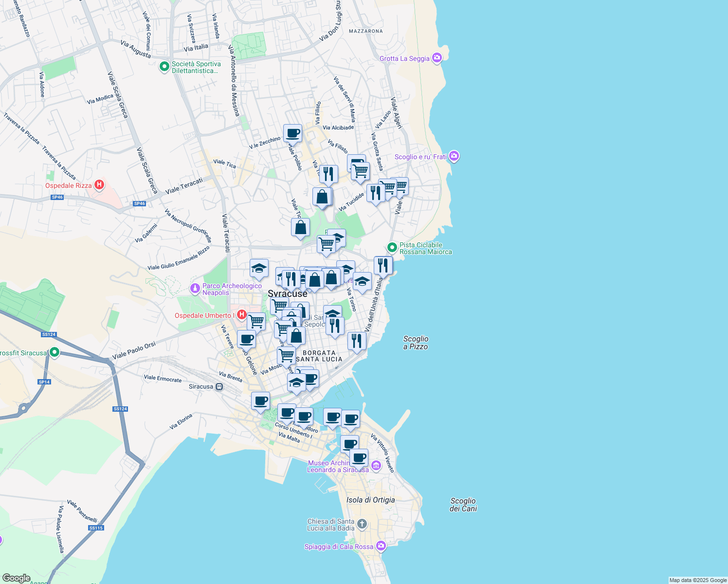
Task: Open the Chiesa di Santa Lucia church icon
Action: tap(362, 524)
